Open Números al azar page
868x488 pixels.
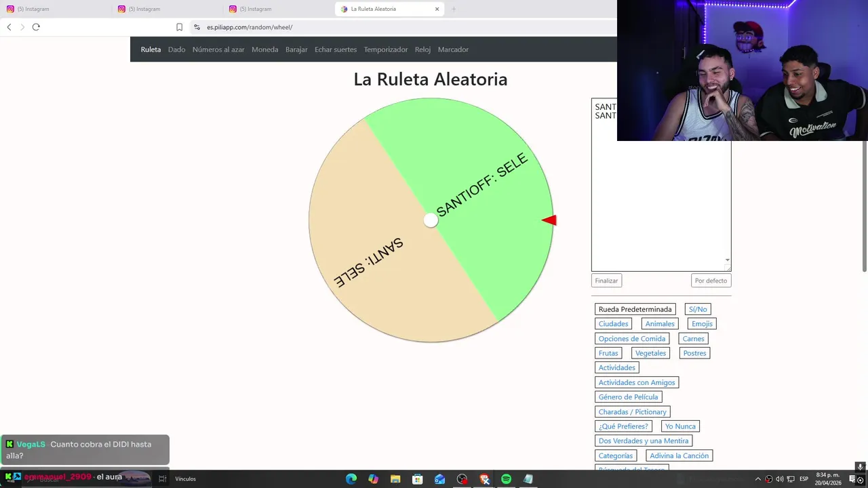click(218, 49)
